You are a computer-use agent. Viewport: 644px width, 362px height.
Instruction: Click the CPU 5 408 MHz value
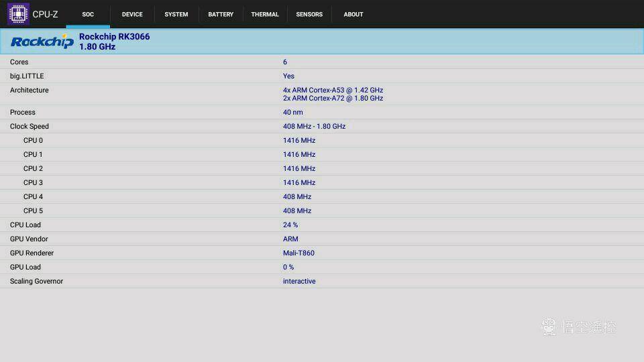click(x=297, y=210)
